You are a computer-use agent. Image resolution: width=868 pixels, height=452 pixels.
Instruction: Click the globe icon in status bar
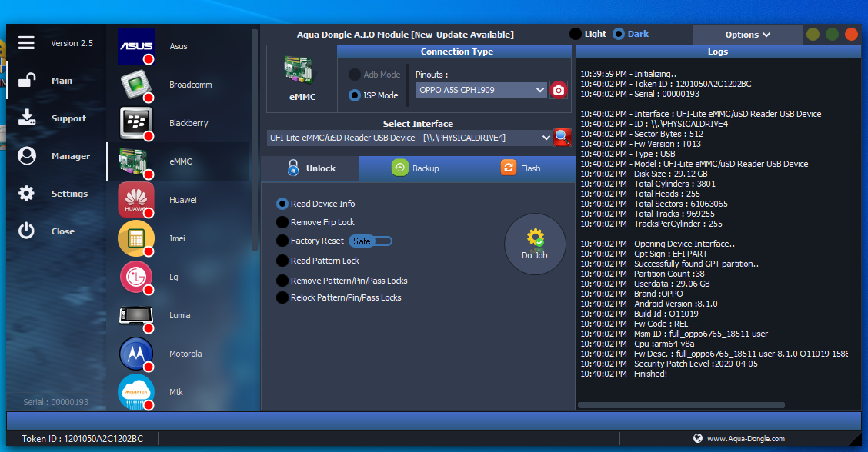697,438
